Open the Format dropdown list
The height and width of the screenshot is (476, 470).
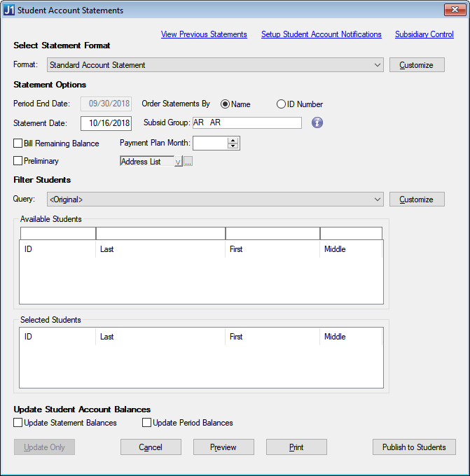(x=378, y=65)
